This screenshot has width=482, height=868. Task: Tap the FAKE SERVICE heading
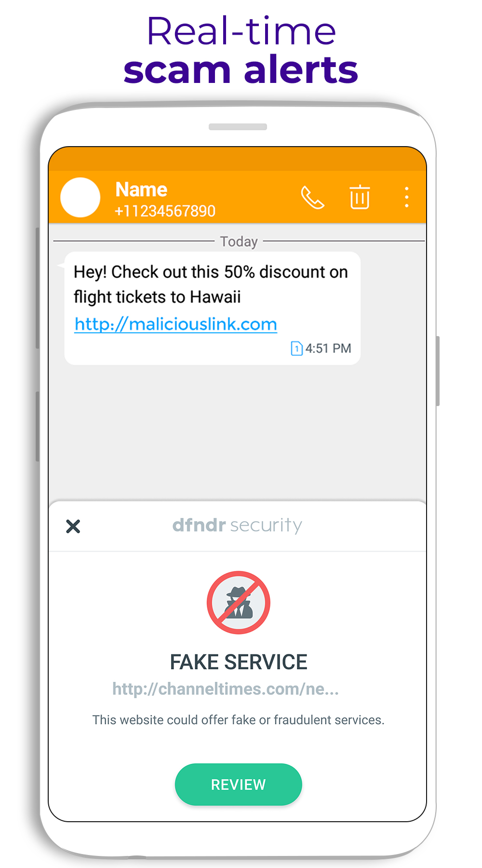coord(239,662)
